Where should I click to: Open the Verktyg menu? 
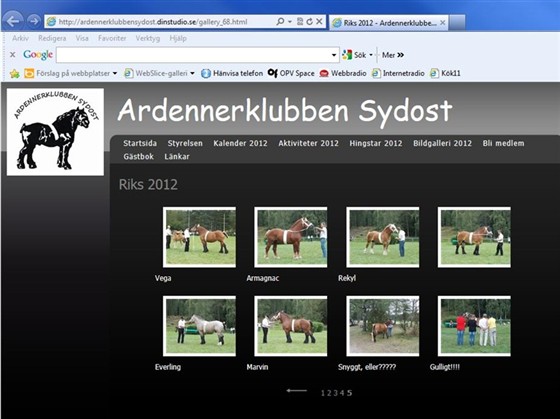[148, 38]
